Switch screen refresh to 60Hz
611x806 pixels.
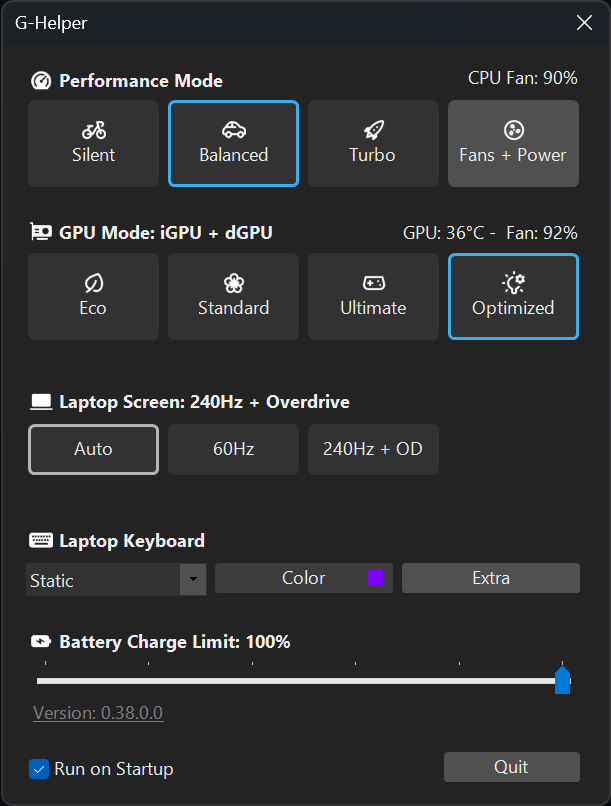pos(233,449)
